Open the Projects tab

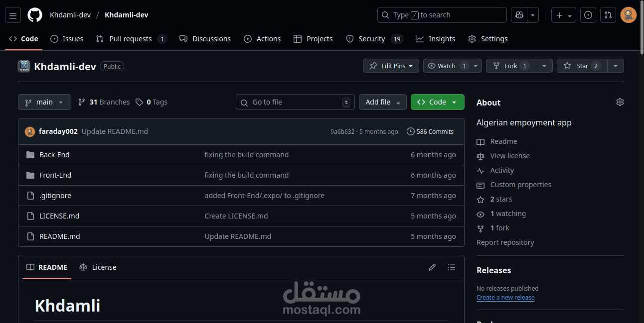pyautogui.click(x=313, y=39)
